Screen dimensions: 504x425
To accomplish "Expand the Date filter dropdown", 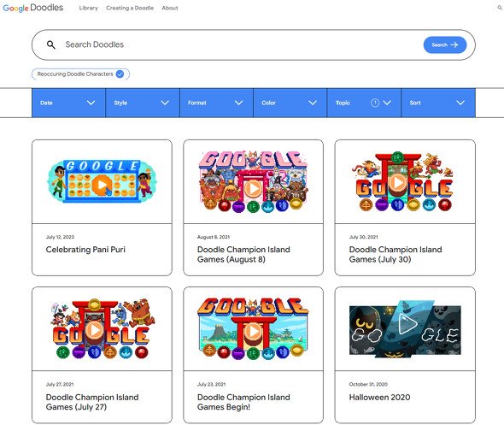I will click(68, 103).
